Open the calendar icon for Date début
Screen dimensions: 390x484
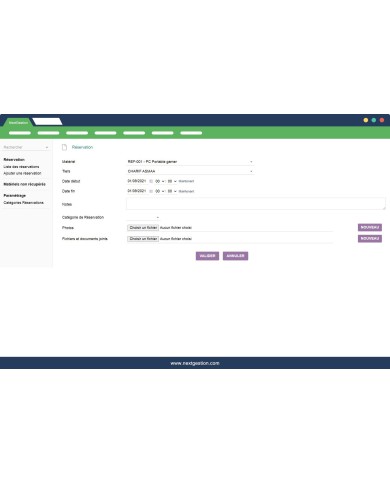pos(151,181)
